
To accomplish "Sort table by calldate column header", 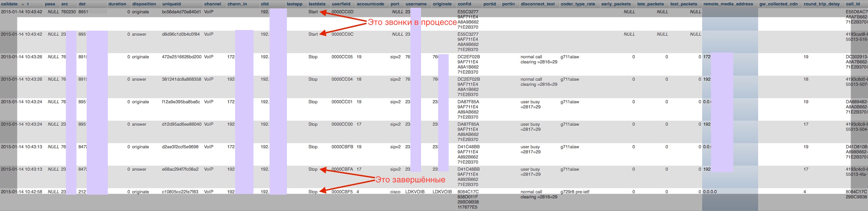I will click(x=10, y=4).
